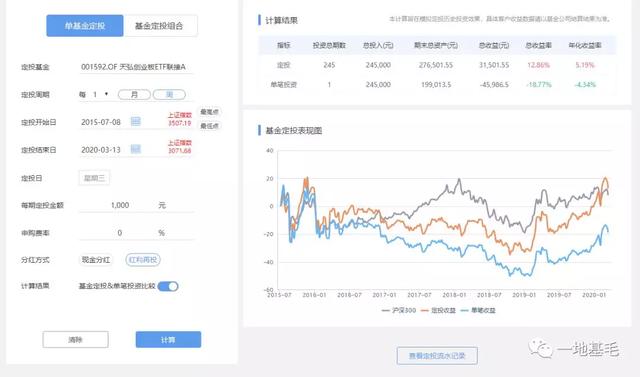This screenshot has width=640, height=377.
Task: Toggle the 单笔收益 legend series
Action: [478, 310]
